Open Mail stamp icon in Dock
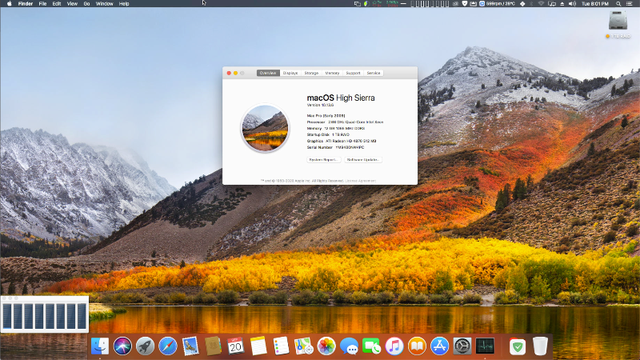The width and height of the screenshot is (640, 360). [190, 346]
